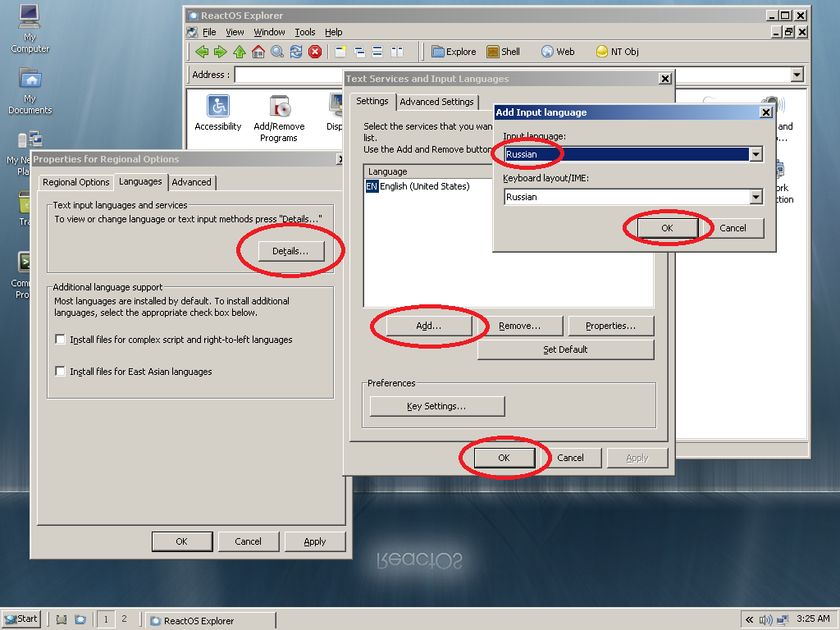Image resolution: width=840 pixels, height=630 pixels.
Task: Switch to Regional Options tab
Action: (x=76, y=182)
